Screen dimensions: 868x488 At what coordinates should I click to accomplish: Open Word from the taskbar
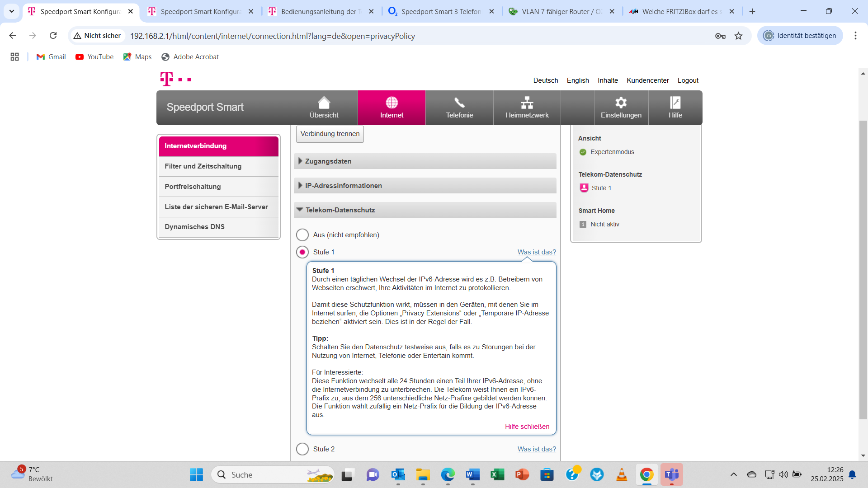click(x=472, y=475)
